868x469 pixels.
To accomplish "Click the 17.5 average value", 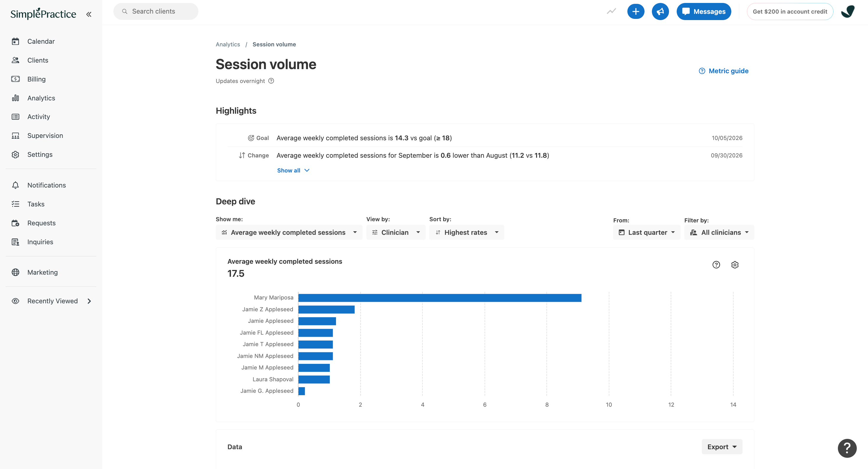I will [236, 273].
